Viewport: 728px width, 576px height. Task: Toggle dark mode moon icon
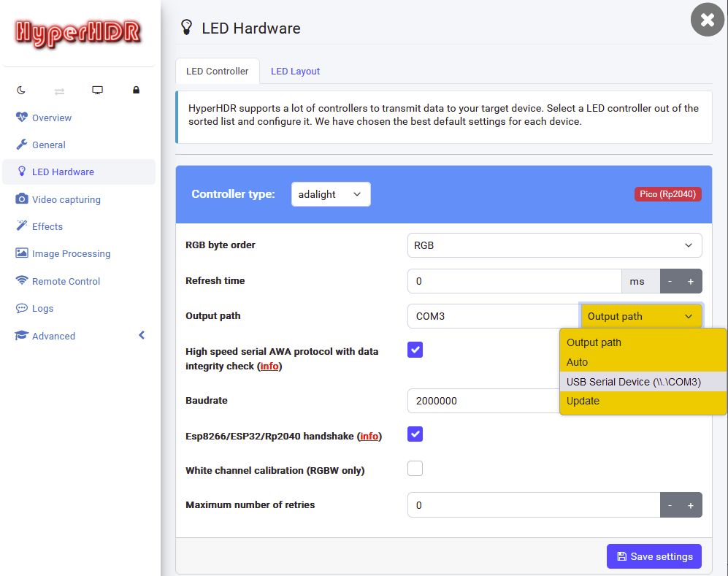pos(21,90)
